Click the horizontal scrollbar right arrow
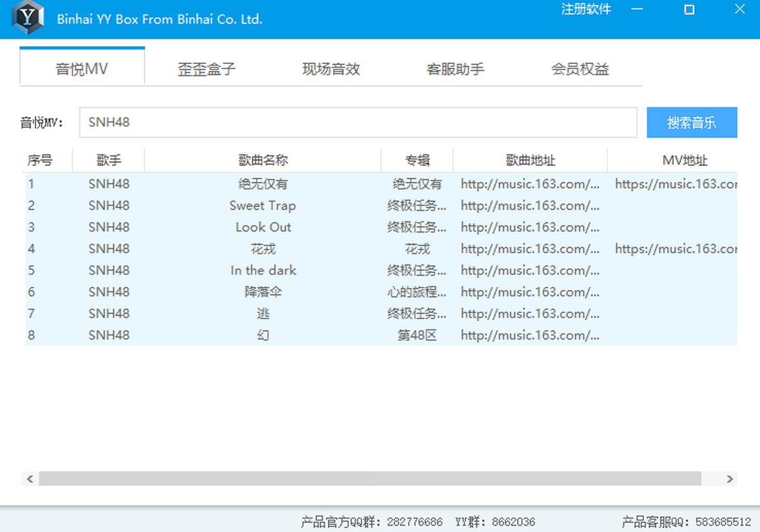 (730, 479)
